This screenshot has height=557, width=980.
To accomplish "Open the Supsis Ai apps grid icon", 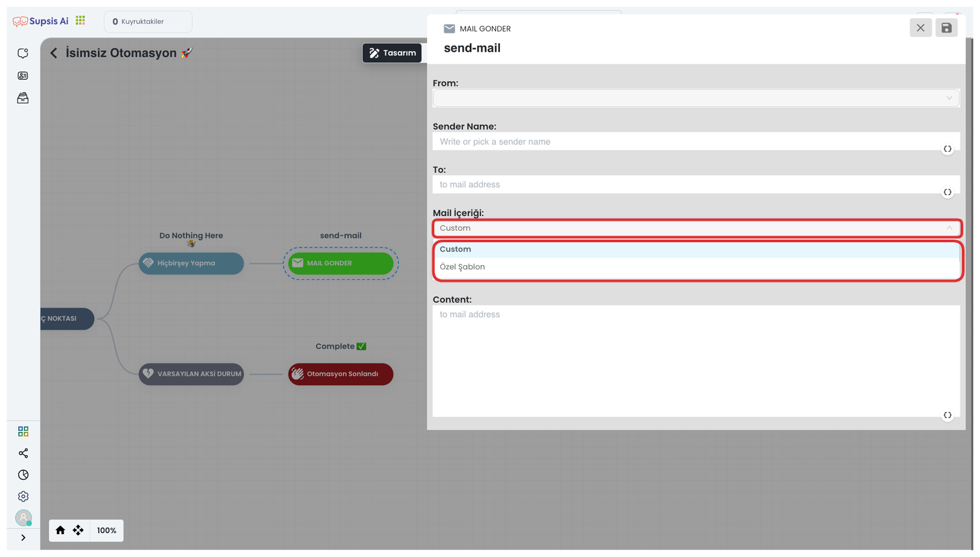I will pos(81,20).
